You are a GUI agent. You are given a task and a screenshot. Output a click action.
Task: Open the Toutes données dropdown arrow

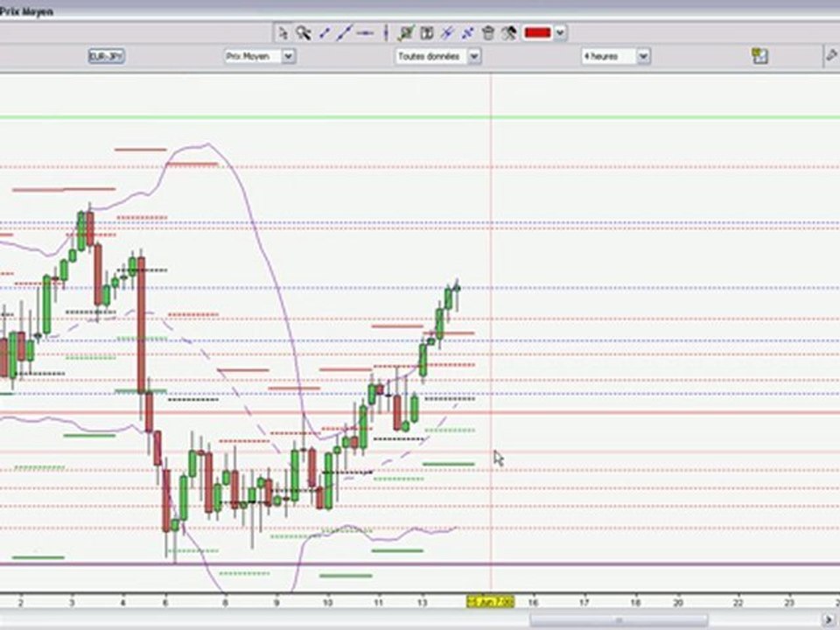[x=474, y=56]
